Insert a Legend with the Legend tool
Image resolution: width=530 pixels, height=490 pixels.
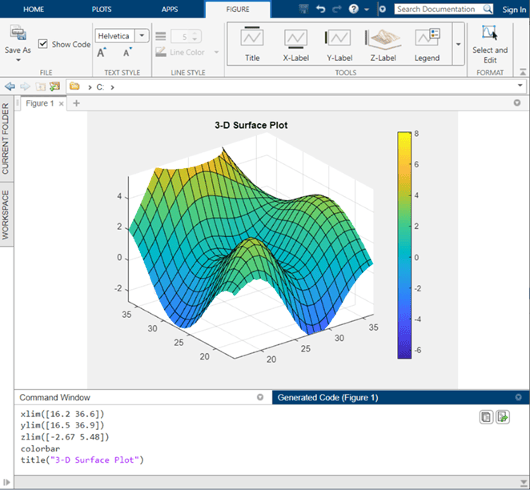tap(427, 44)
